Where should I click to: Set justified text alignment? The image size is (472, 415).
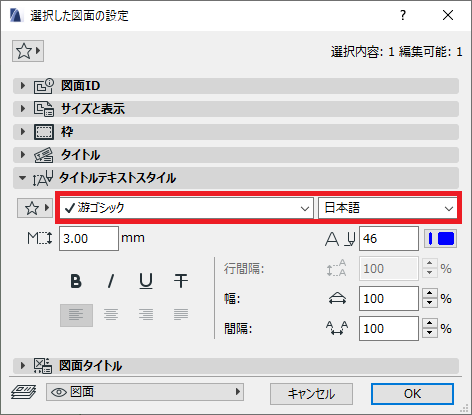(181, 315)
